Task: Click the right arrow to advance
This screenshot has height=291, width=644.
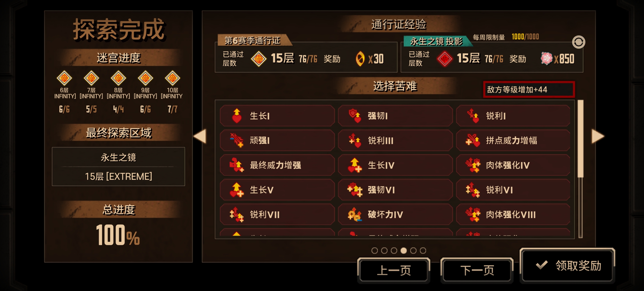Action: click(598, 136)
